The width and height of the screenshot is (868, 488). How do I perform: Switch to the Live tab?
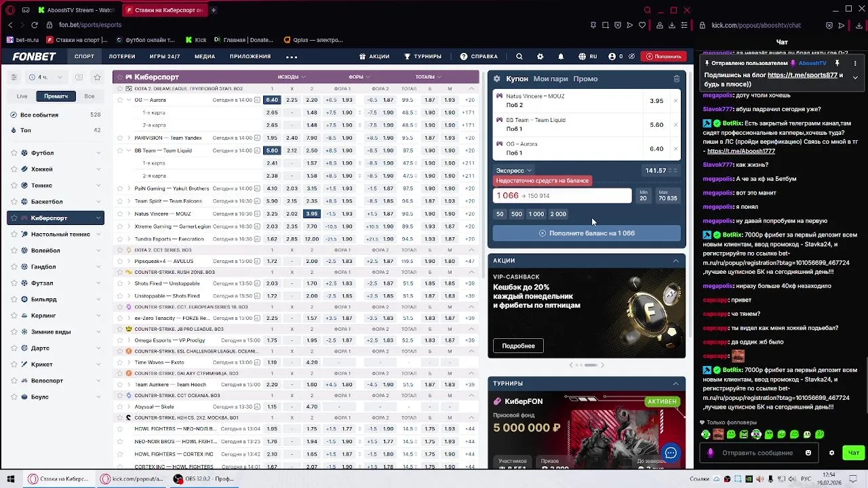[22, 96]
